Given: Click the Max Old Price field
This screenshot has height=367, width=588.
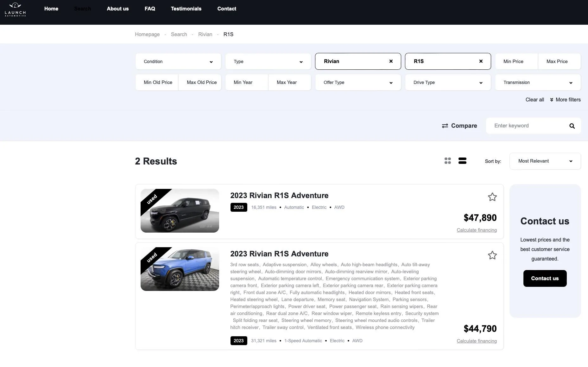Looking at the screenshot, I should [200, 82].
